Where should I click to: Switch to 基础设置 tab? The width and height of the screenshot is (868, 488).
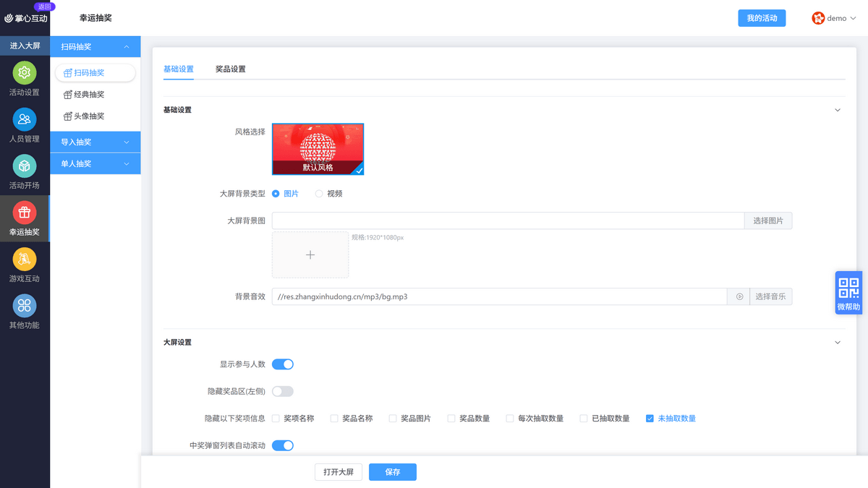coord(179,69)
